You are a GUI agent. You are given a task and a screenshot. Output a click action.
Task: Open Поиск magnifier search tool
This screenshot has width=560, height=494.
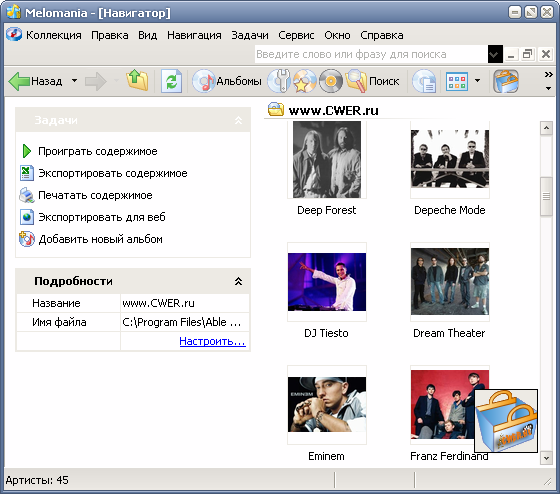pyautogui.click(x=372, y=81)
